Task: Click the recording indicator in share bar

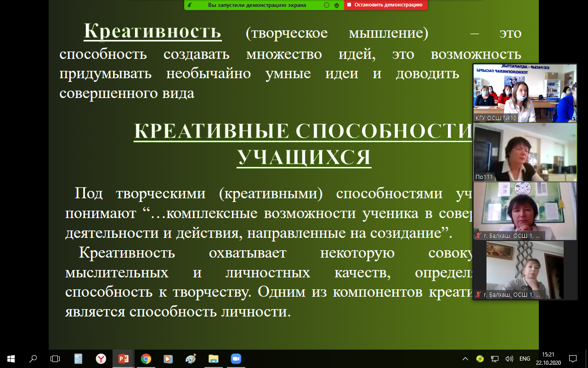Action: pyautogui.click(x=327, y=5)
